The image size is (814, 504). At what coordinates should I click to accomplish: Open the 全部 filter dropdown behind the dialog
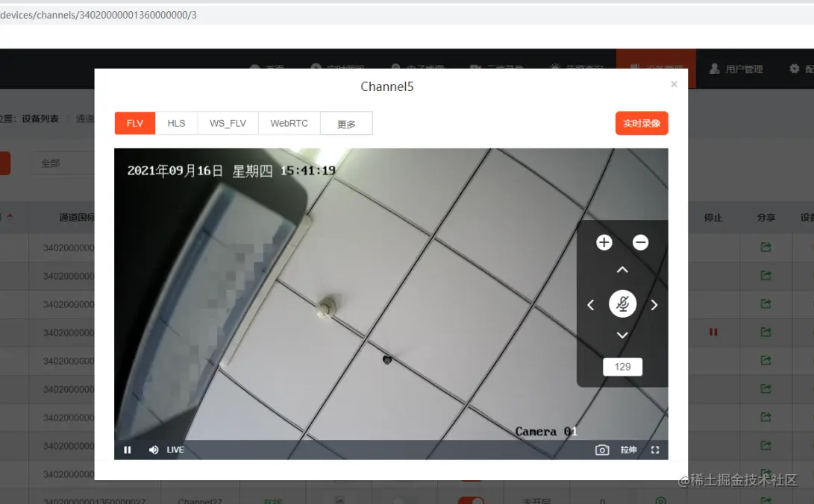click(x=62, y=163)
